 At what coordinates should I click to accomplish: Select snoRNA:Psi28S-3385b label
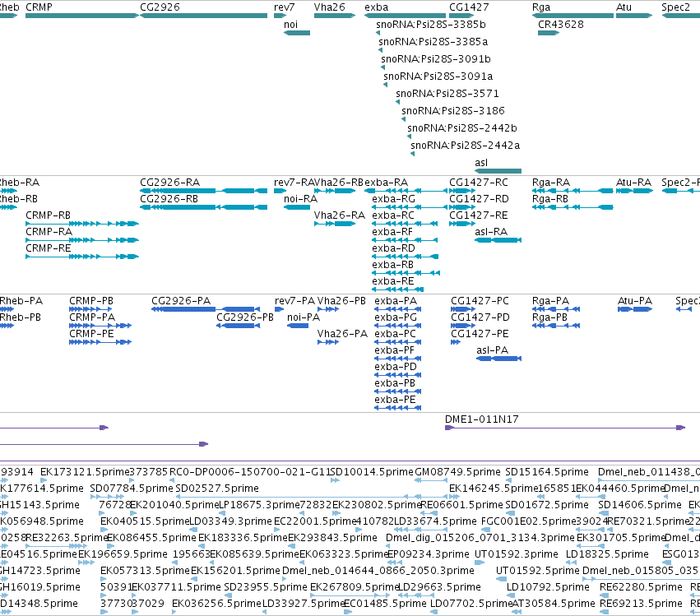pos(431,25)
